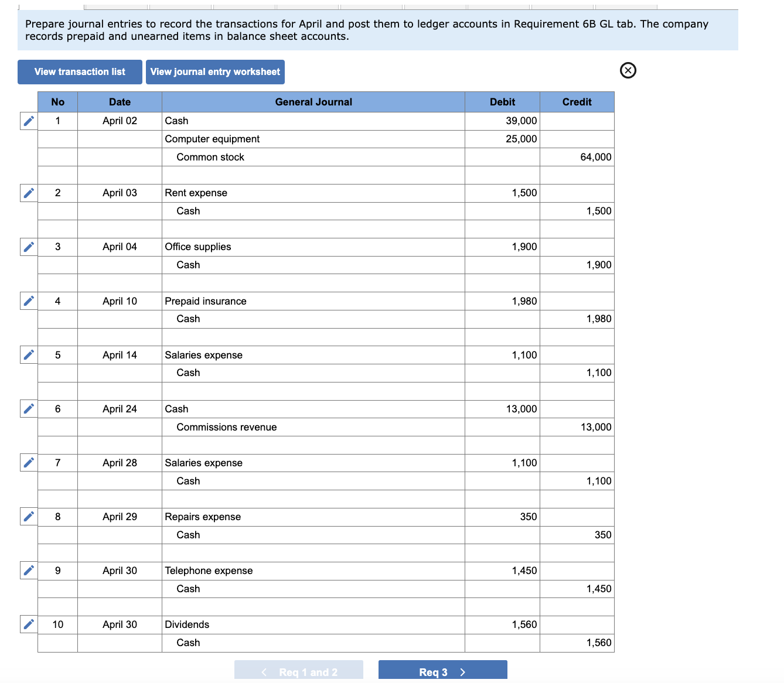Edit the April 24 Commissions revenue entry
Screen dimensions: 784x683
click(28, 408)
